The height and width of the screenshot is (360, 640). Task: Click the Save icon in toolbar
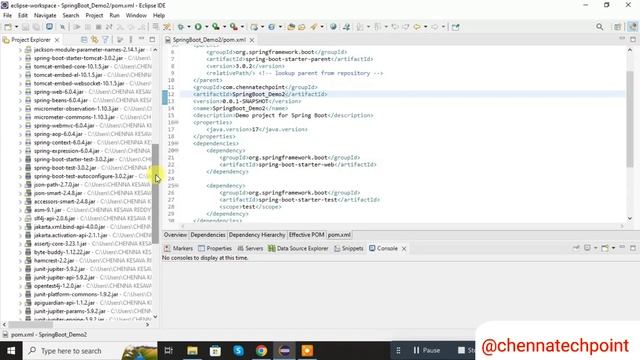pos(25,27)
